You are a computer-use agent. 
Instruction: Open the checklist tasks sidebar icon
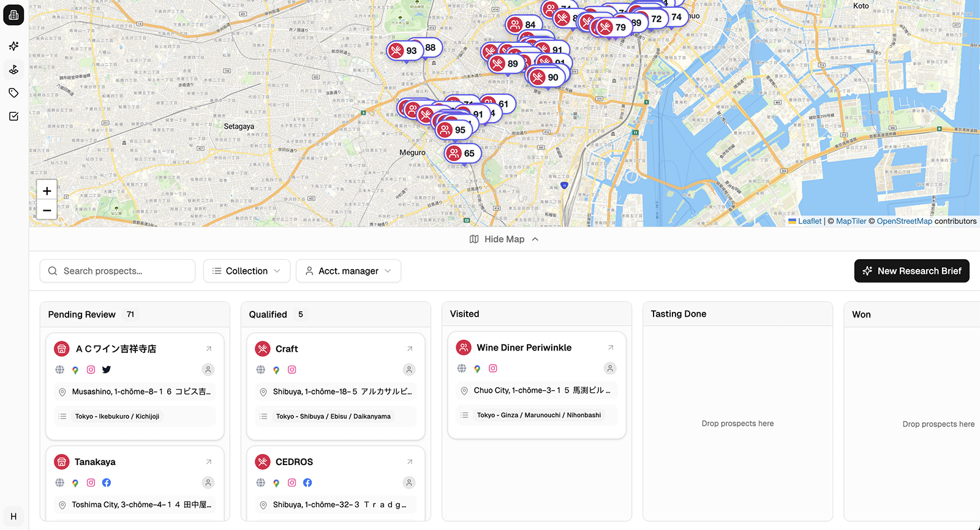coord(13,116)
